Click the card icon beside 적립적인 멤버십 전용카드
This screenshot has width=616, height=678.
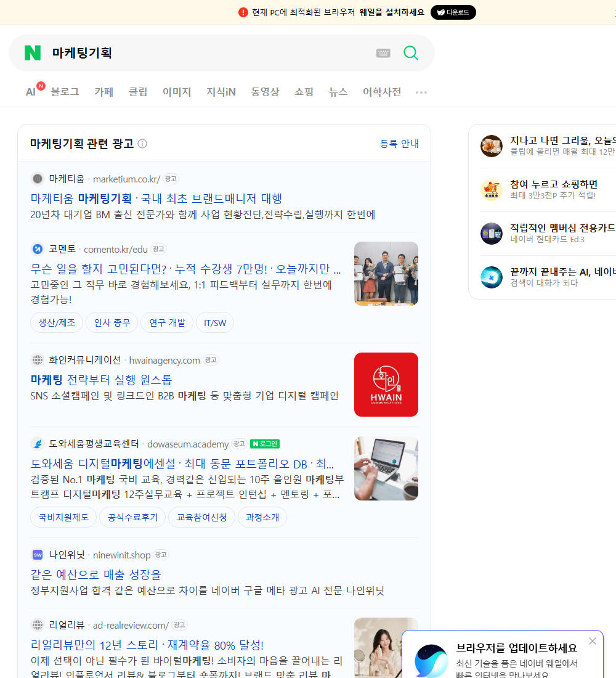click(492, 234)
